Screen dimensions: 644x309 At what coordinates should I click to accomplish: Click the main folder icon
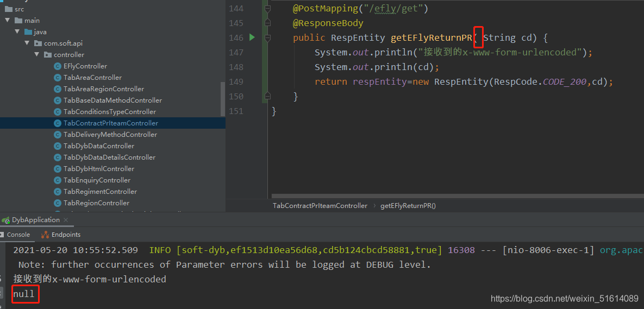18,20
